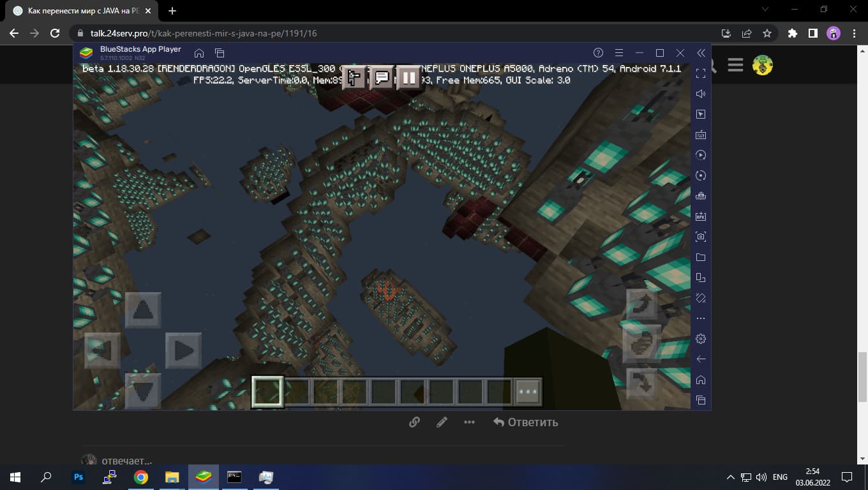Image resolution: width=868 pixels, height=490 pixels.
Task: Toggle the cursor lock sidebar icon
Action: click(x=701, y=114)
